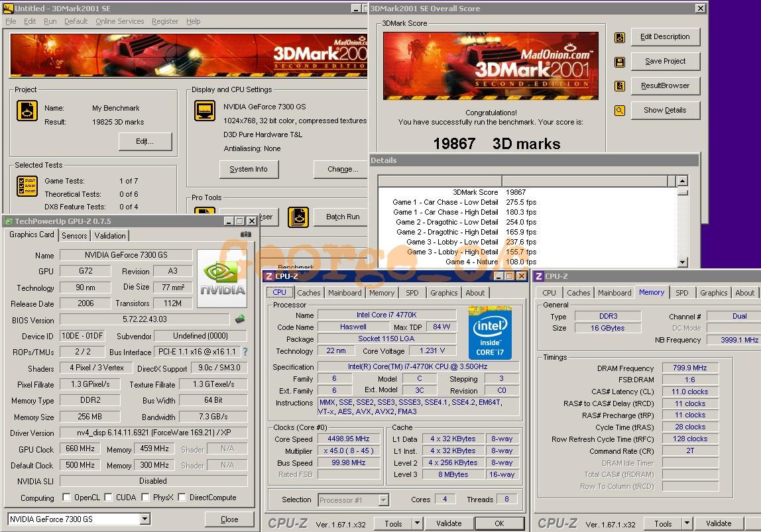Click the Bus Interface question mark icon

pyautogui.click(x=245, y=352)
